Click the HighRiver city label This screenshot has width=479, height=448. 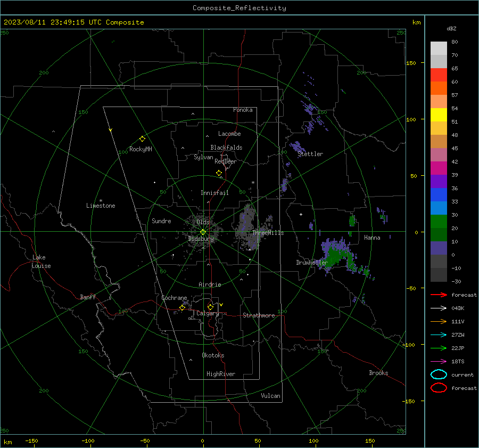(x=221, y=374)
